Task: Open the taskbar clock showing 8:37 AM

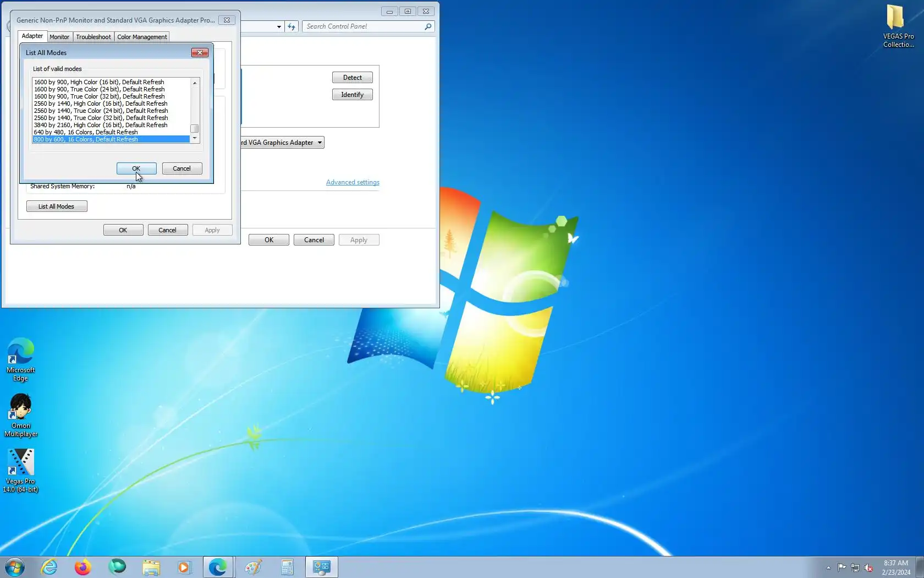Action: click(896, 568)
